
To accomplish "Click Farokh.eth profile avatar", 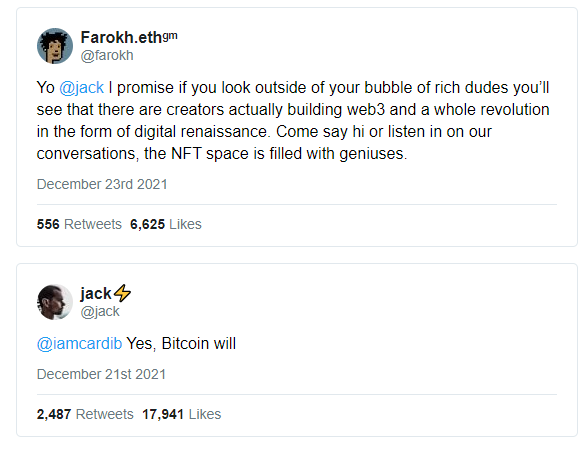I will click(55, 46).
